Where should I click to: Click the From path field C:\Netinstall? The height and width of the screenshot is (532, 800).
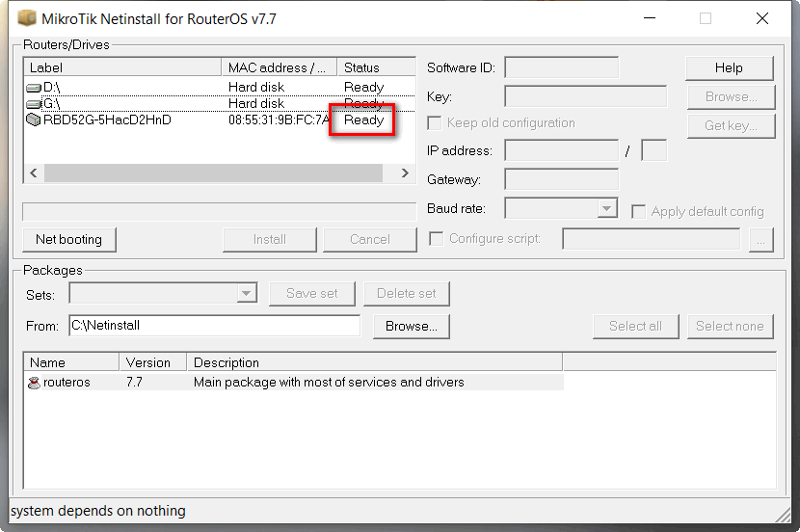(x=214, y=326)
